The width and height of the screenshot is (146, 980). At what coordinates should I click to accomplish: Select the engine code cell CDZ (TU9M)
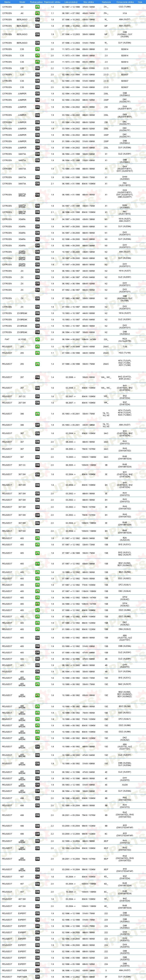[125, 7]
